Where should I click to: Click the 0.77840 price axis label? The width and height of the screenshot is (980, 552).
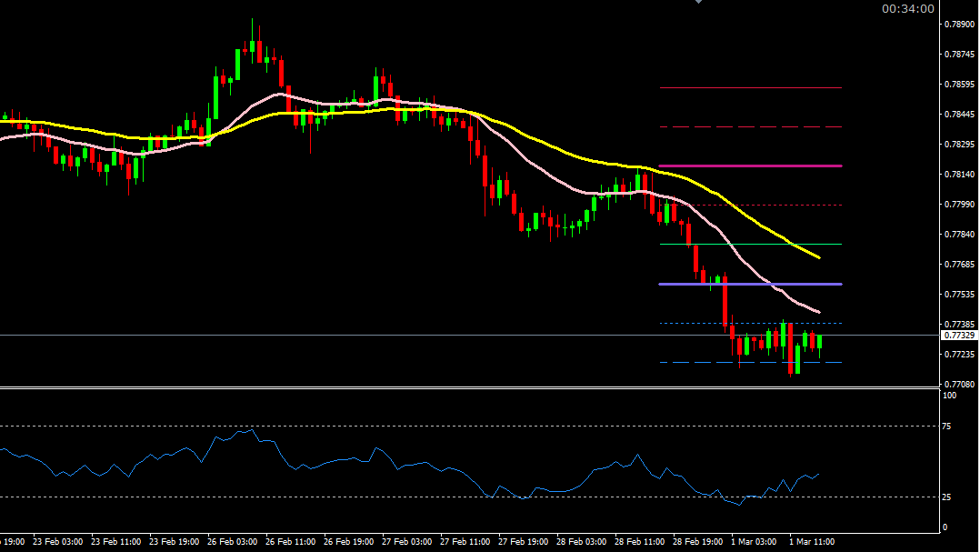click(959, 235)
